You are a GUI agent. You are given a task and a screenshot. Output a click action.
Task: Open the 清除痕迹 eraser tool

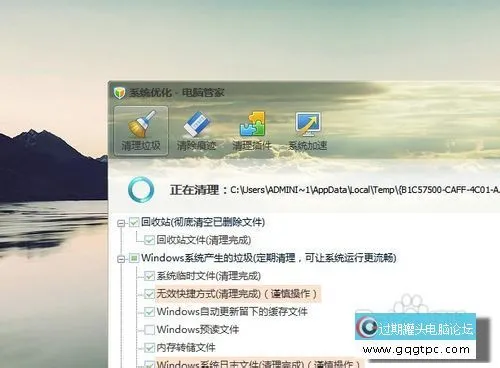pos(196,131)
